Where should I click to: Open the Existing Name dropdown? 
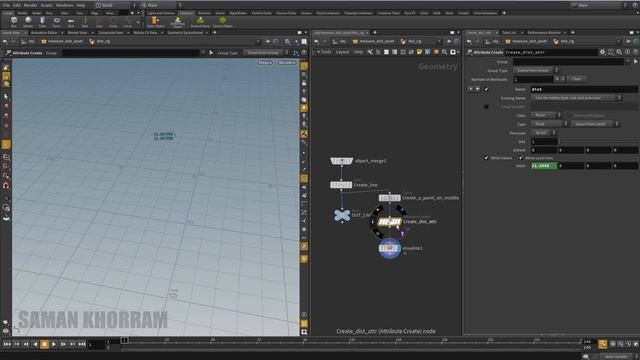point(576,98)
